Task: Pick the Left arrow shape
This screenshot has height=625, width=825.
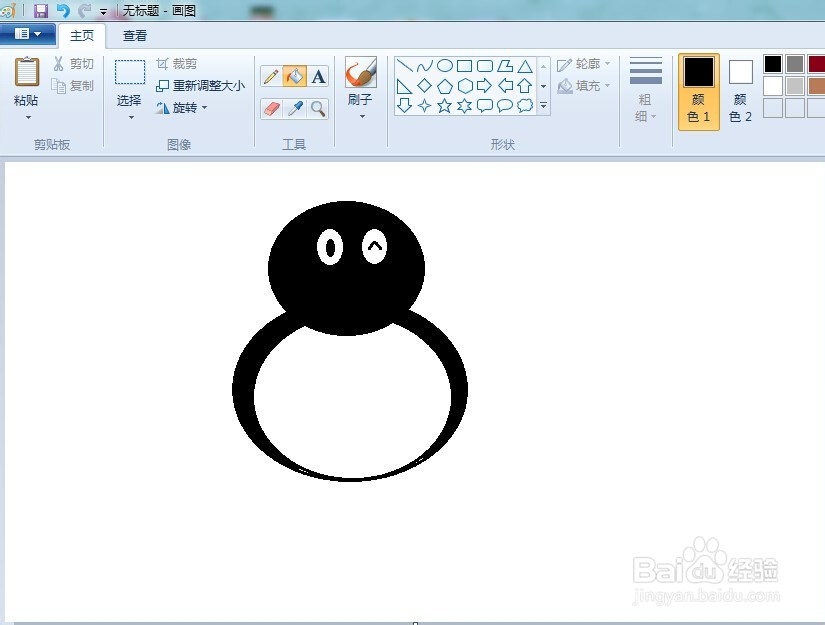Action: [505, 86]
